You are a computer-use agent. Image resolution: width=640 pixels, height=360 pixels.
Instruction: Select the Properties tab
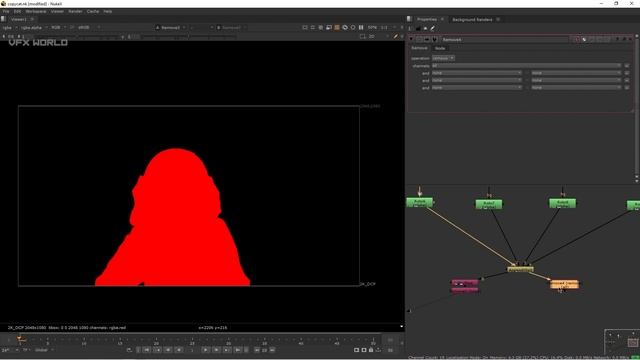(427, 19)
